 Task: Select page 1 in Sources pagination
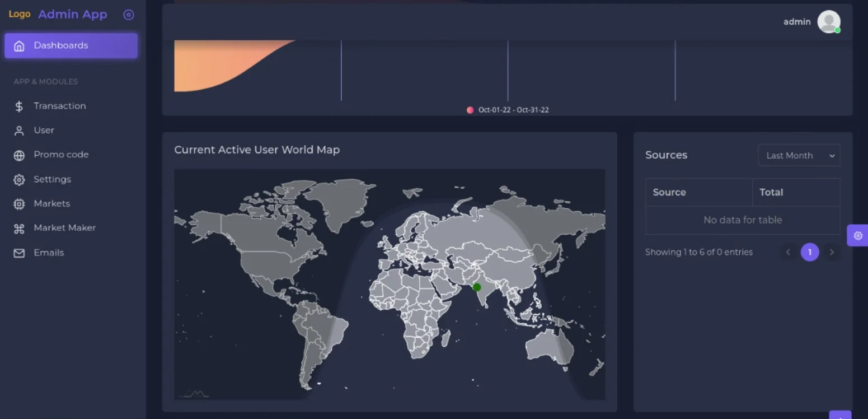809,252
